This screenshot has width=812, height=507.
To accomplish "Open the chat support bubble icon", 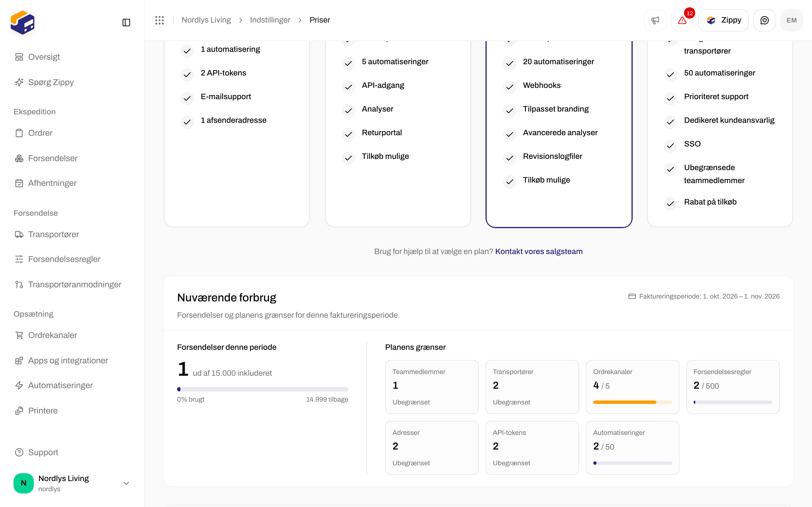I will [764, 20].
